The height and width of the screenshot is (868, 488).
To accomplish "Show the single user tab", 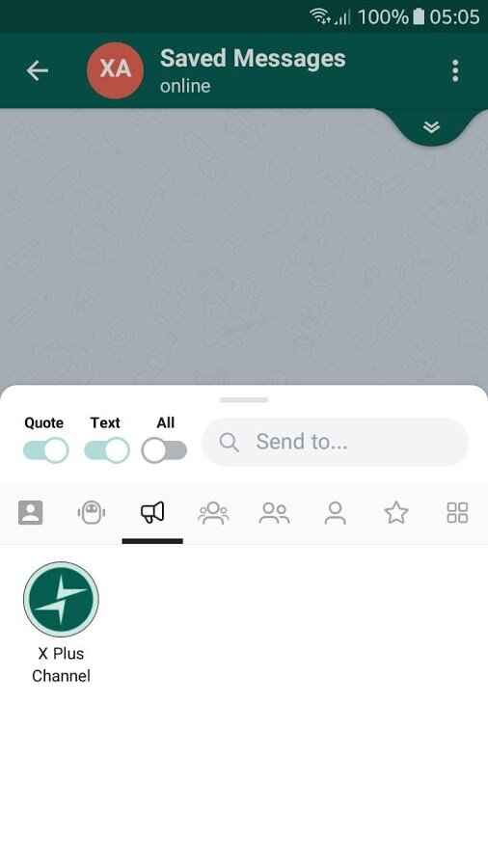I will pyautogui.click(x=336, y=513).
